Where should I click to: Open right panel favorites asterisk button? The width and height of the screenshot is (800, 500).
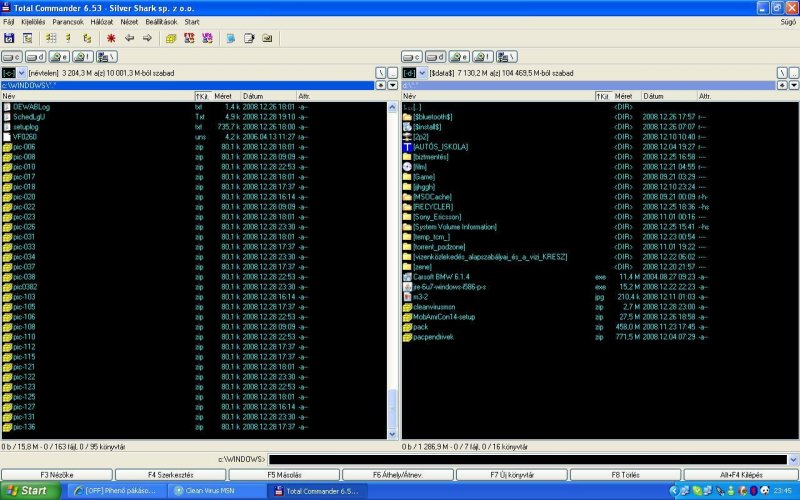782,85
